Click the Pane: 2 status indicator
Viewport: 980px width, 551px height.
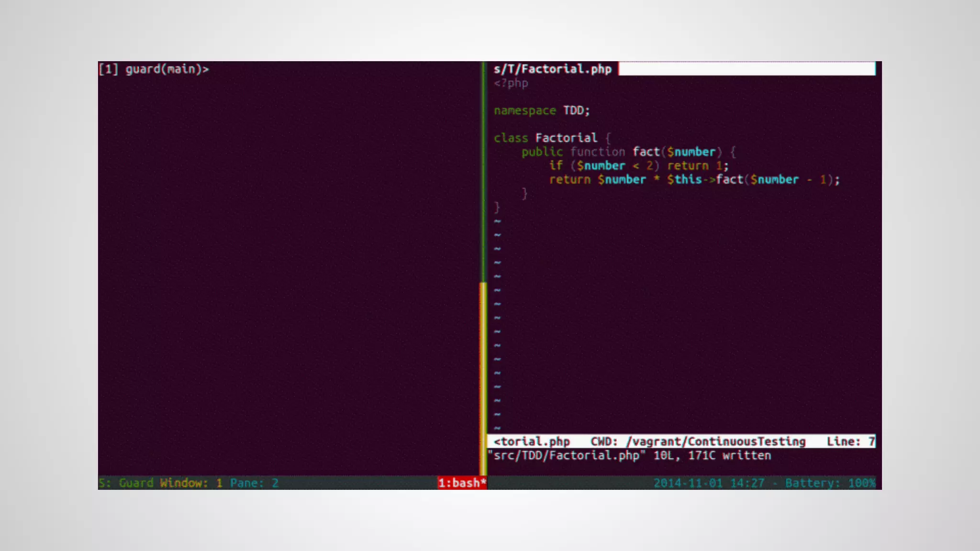[x=254, y=483]
